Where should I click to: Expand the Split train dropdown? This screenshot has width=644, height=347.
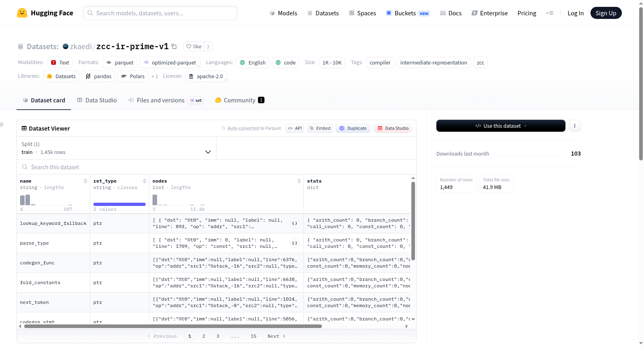point(117,148)
